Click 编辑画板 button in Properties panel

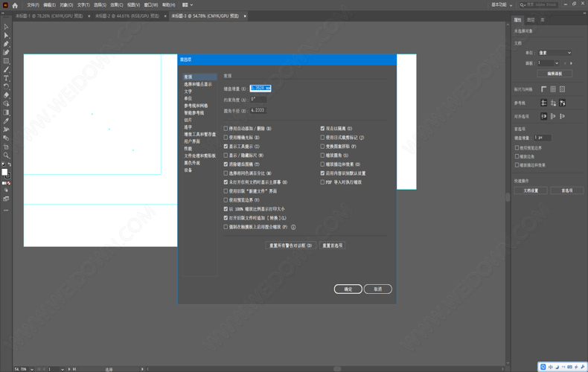pyautogui.click(x=555, y=74)
